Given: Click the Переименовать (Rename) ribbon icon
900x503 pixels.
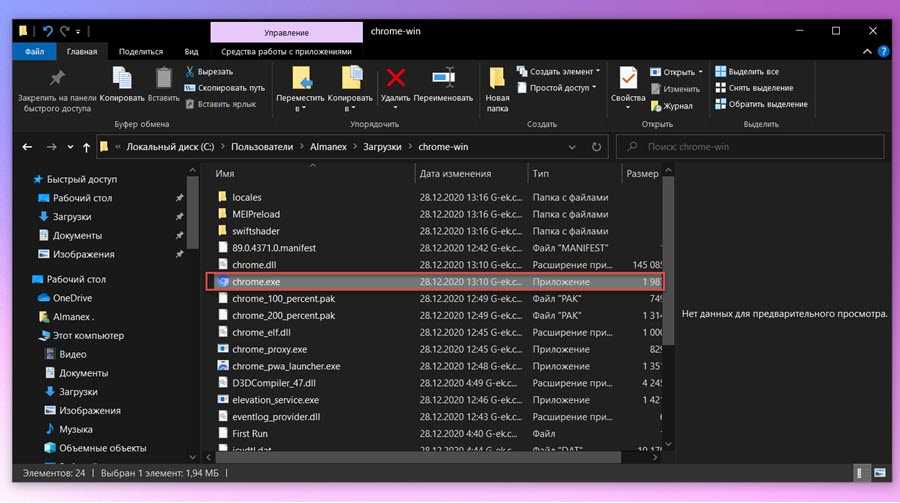Looking at the screenshot, I should point(443,79).
